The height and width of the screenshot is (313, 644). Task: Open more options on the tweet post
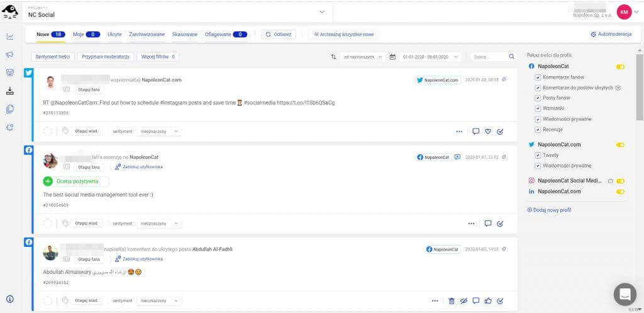click(x=459, y=132)
